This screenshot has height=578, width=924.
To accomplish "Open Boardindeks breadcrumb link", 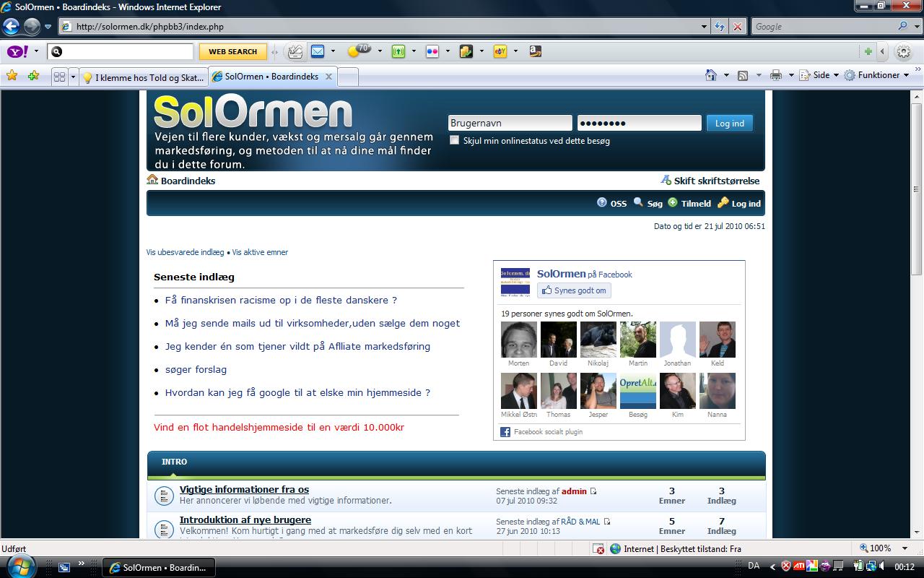I will (181, 181).
